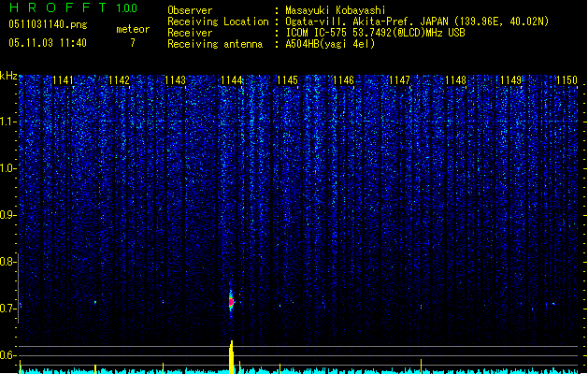Click the 0.8 kHz frequency axis label
This screenshot has height=374, width=588.
7,262
